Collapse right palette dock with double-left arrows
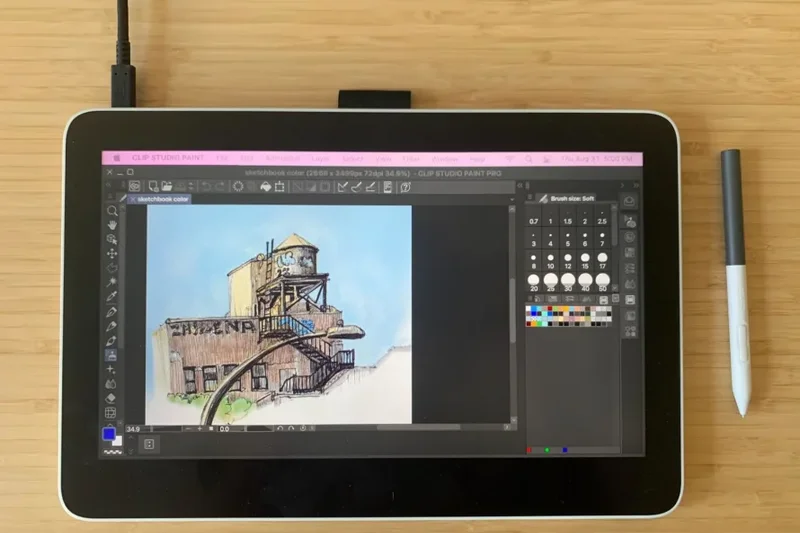Viewport: 800px width, 533px height. tap(520, 186)
